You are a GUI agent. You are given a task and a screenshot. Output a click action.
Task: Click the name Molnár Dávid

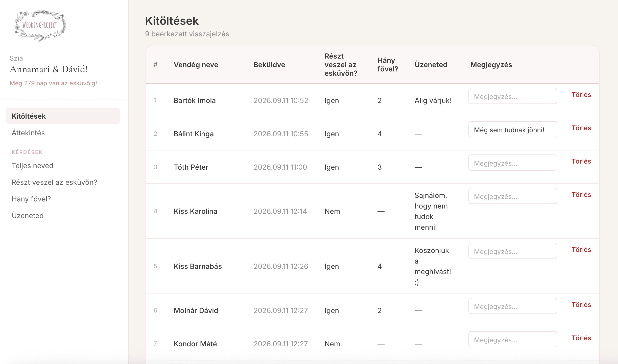click(x=196, y=310)
